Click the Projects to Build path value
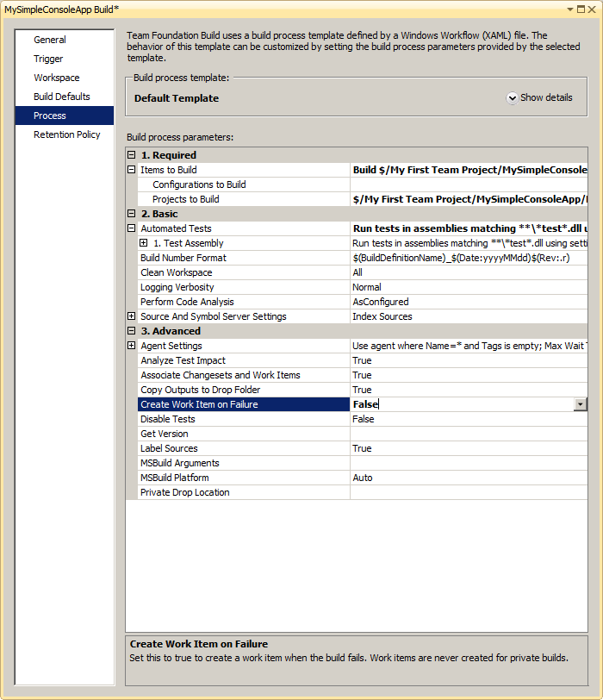Image resolution: width=603 pixels, height=700 pixels. tap(469, 199)
